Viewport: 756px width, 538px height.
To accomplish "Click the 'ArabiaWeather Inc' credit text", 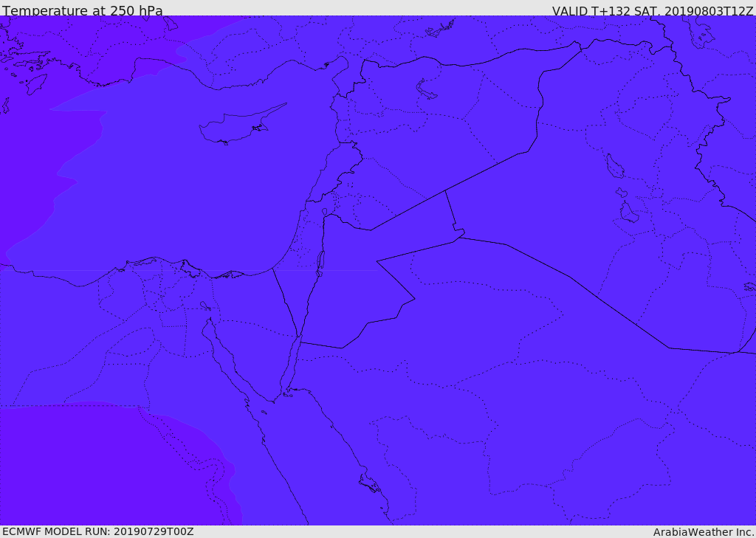I will tap(704, 532).
